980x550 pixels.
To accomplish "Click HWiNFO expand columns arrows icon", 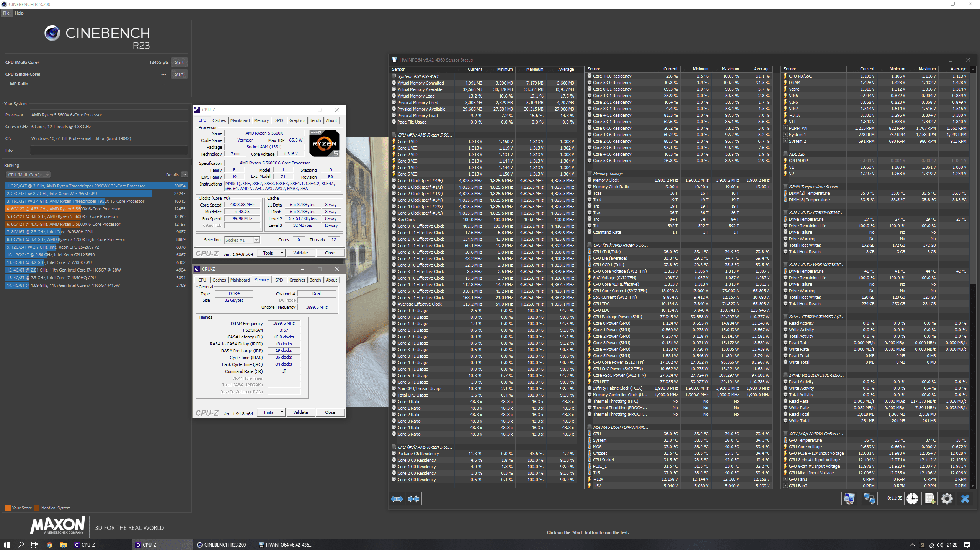I will [397, 499].
